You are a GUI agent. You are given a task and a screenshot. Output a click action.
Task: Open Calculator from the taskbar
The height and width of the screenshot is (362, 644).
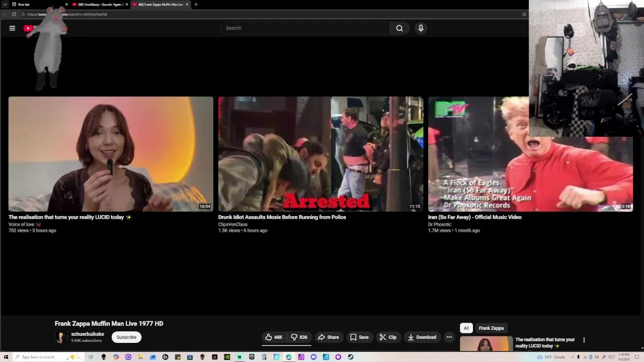264,357
